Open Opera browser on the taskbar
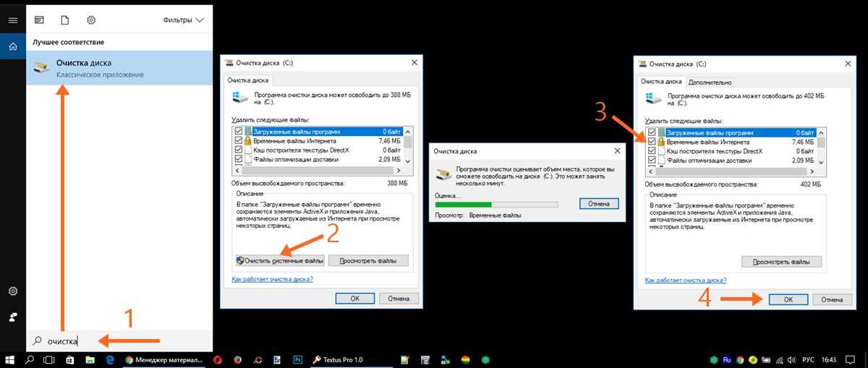 coord(218,359)
